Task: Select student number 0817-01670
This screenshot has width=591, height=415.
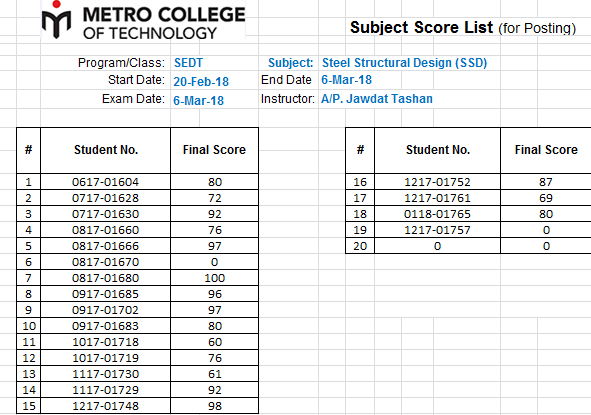Action: (106, 262)
